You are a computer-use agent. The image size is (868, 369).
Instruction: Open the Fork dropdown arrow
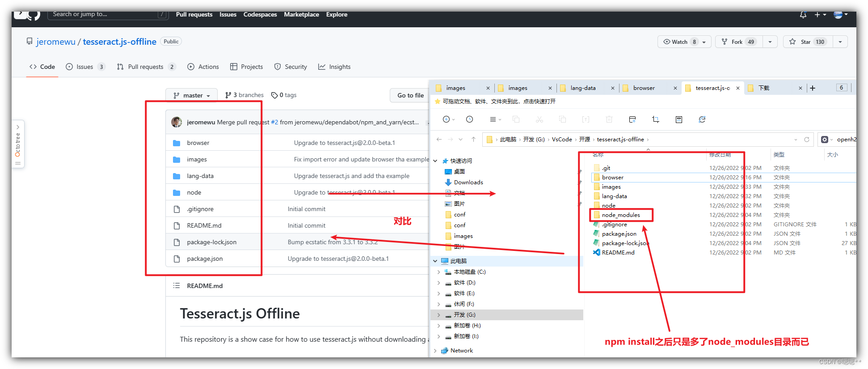(x=770, y=42)
